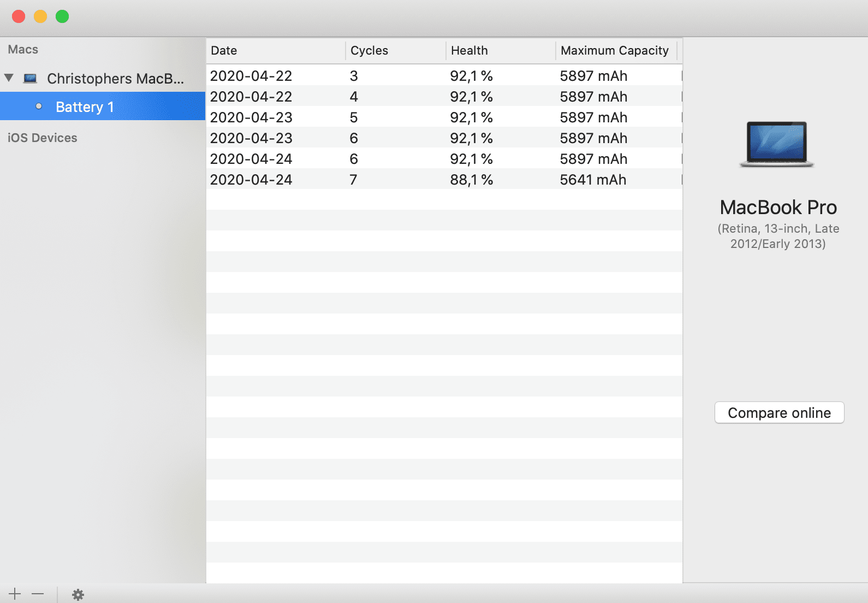Click the MacBook Pro image
The width and height of the screenshot is (868, 603).
tap(777, 144)
